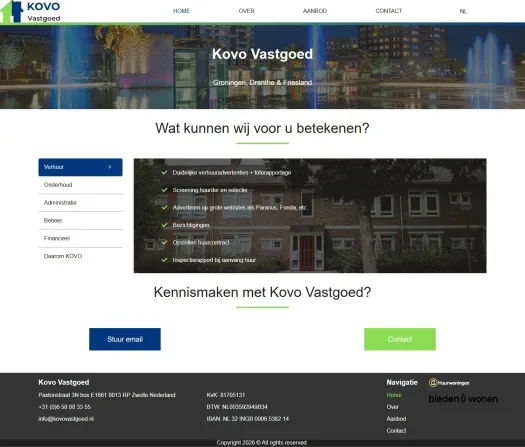This screenshot has width=525, height=447.
Task: Open the HOME navigation item
Action: [x=181, y=11]
